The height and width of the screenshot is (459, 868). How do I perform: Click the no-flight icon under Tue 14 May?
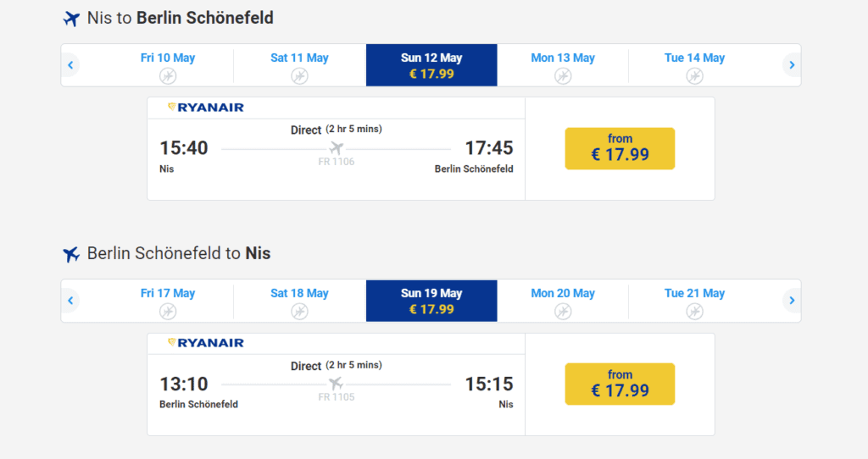coord(695,75)
